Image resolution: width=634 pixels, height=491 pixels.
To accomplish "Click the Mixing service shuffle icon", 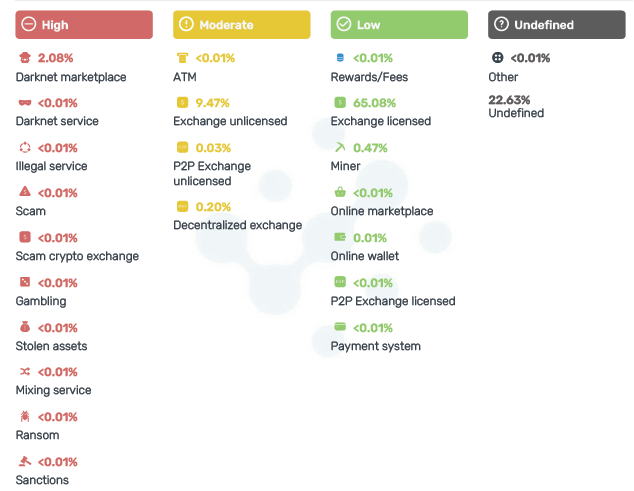I will 25,372.
